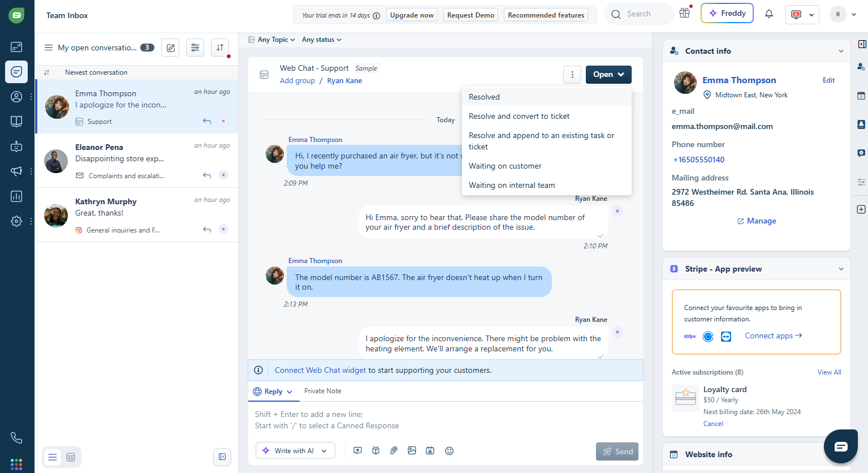Open the conversation sort options
868x473 pixels.
pyautogui.click(x=220, y=48)
